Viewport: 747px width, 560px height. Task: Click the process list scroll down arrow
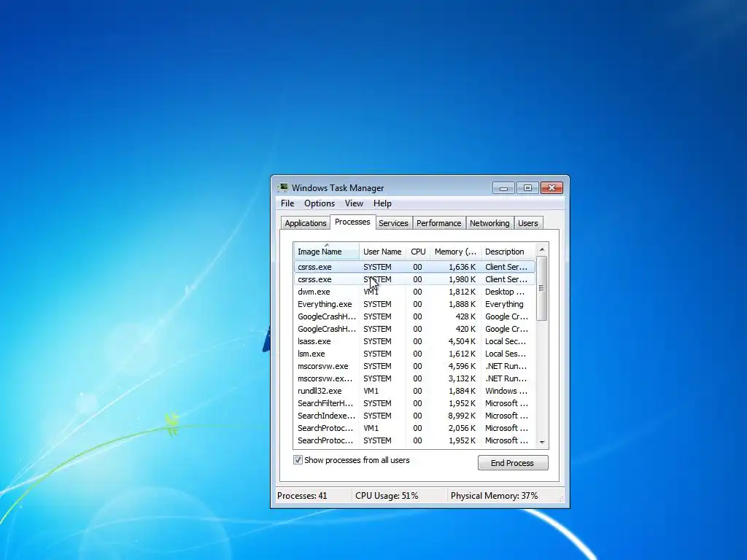[542, 443]
